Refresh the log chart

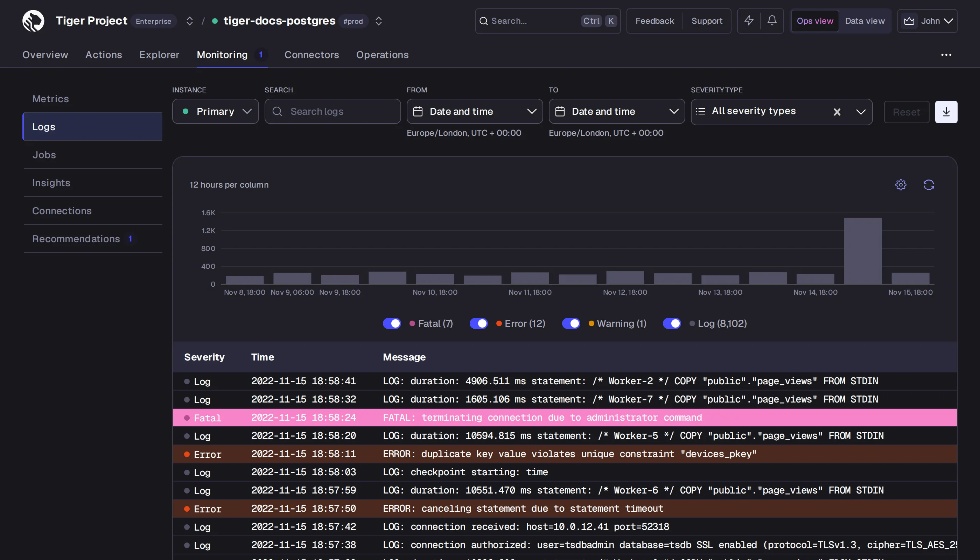coord(929,185)
